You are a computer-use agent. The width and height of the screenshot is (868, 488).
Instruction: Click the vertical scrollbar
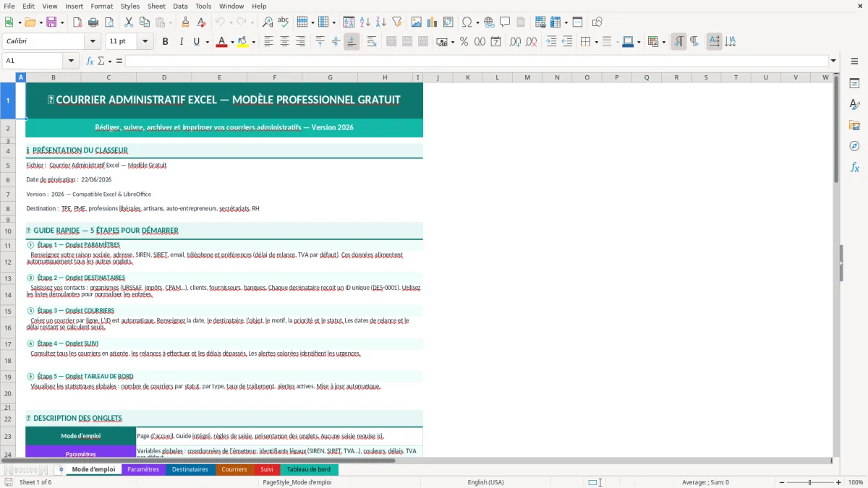click(837, 265)
